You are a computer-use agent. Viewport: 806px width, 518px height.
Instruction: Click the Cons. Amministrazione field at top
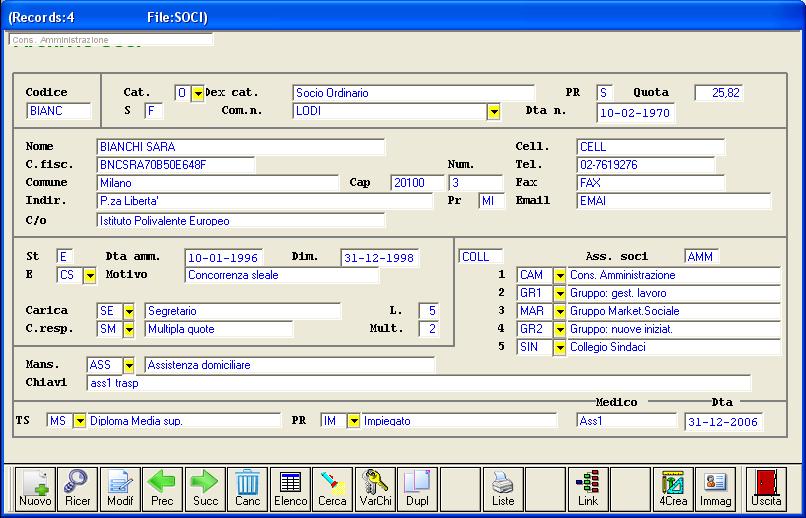(x=111, y=40)
